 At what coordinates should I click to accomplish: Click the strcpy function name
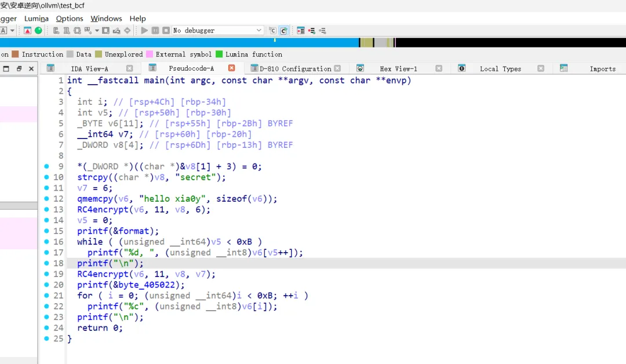pos(93,177)
